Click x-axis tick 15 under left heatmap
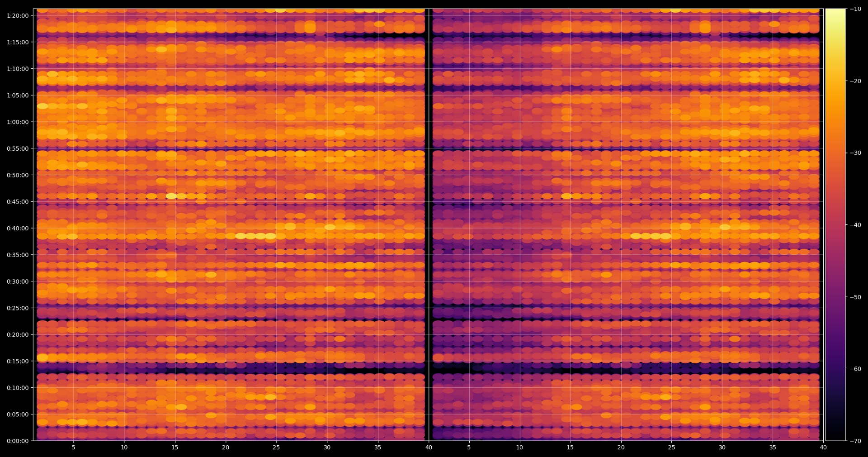The image size is (868, 457). point(175,447)
